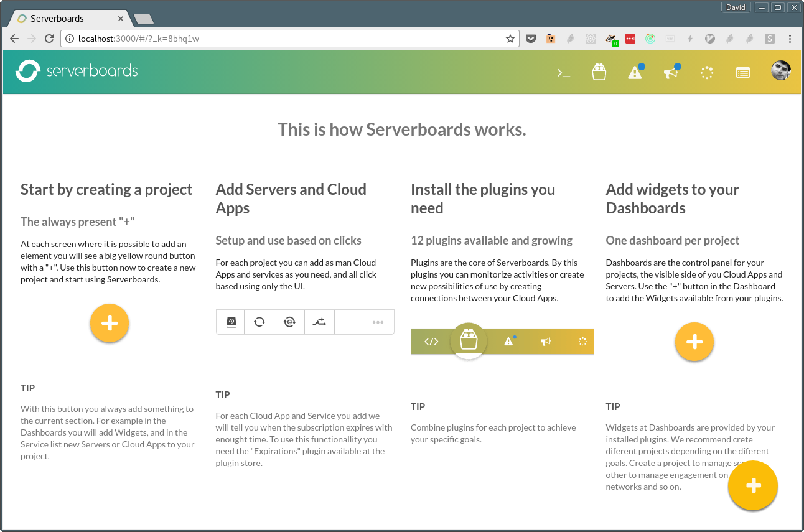Click the shuffle arrows icon in services toolbar

319,322
